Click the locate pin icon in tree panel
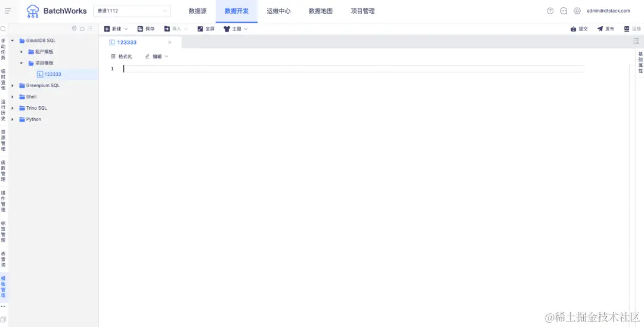644x327 pixels. click(75, 29)
